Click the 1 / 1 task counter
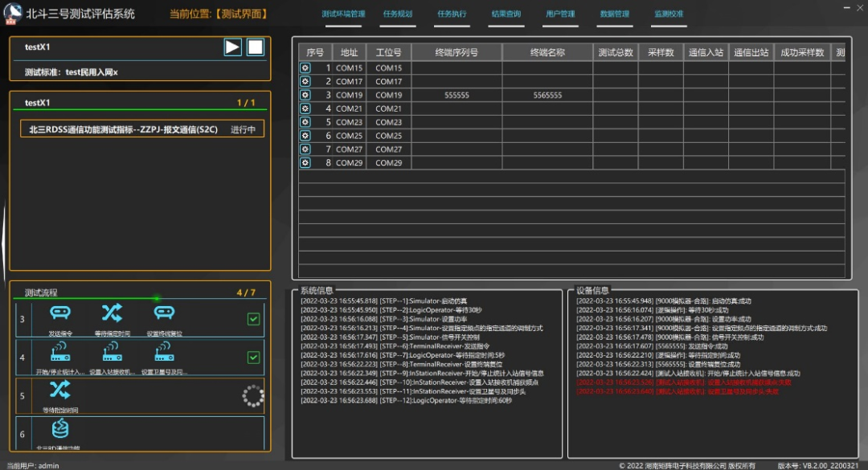The height and width of the screenshot is (470, 868). point(246,102)
